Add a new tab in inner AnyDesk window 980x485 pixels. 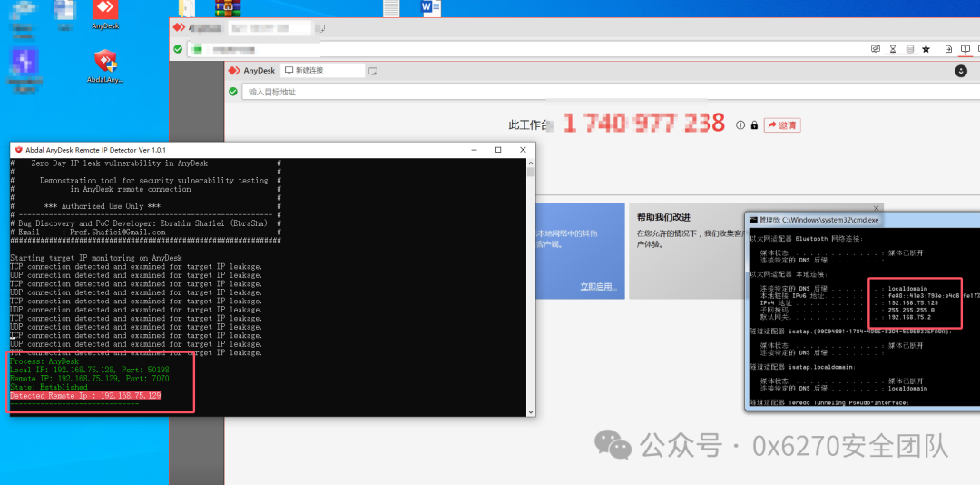tap(372, 71)
